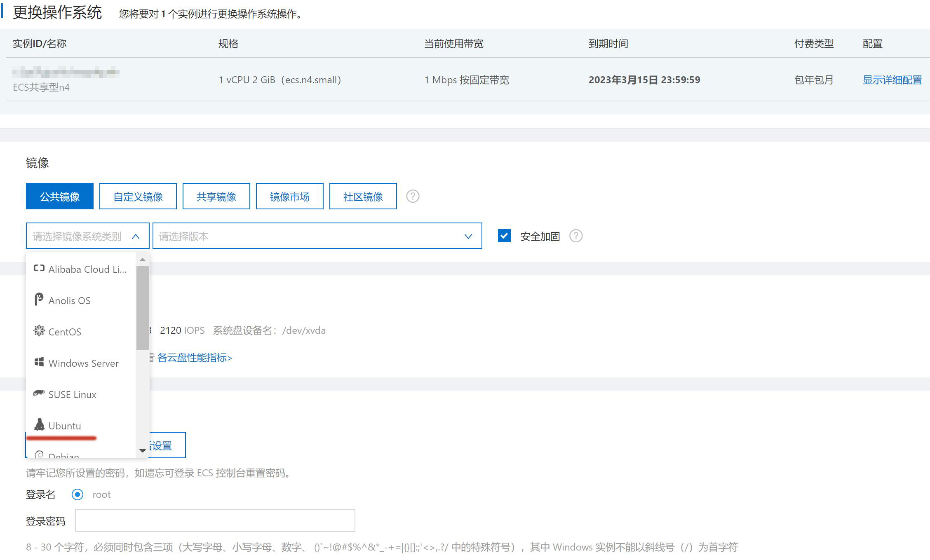Focus the 登录密码 input field
This screenshot has width=930, height=560.
(x=215, y=520)
